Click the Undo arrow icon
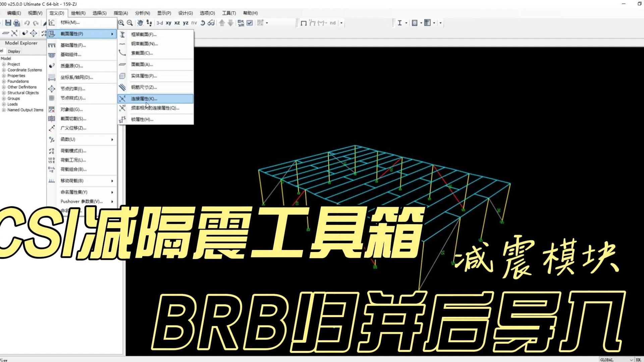Viewport: 644px width, 362px height. pos(27,23)
